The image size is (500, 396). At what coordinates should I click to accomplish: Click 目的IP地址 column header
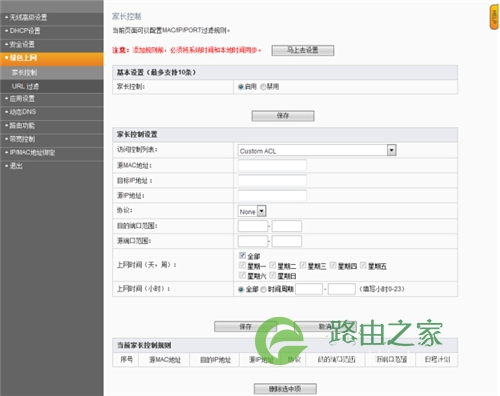215,360
